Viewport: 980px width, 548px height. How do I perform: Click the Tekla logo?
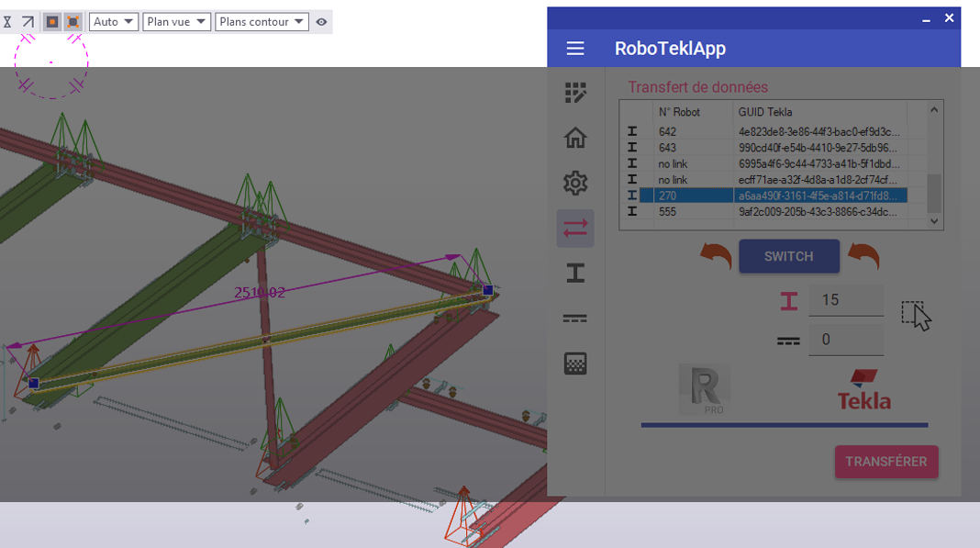click(x=864, y=390)
